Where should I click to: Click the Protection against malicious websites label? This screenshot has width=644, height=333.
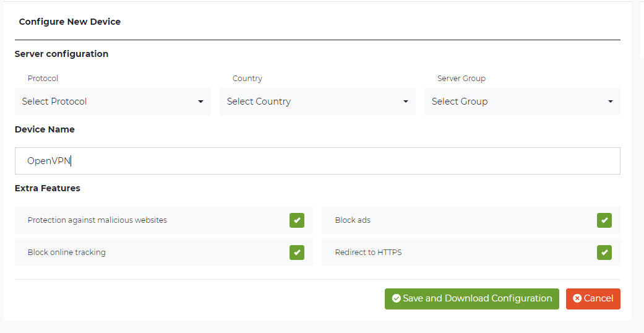[97, 220]
